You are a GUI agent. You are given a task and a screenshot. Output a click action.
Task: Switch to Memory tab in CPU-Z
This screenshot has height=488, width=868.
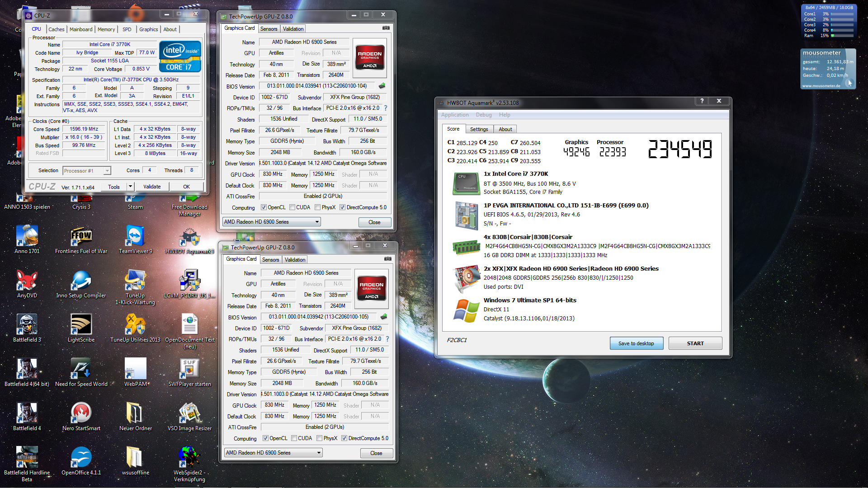tap(106, 29)
